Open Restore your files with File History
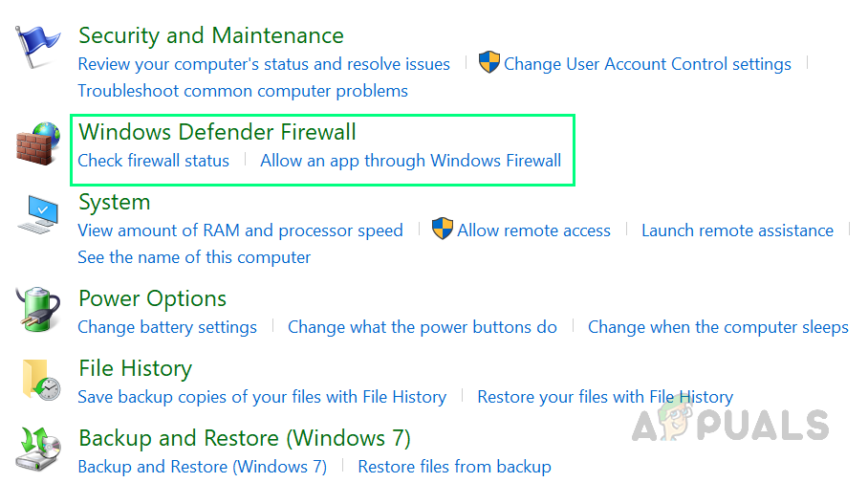The width and height of the screenshot is (868, 483). click(x=605, y=396)
